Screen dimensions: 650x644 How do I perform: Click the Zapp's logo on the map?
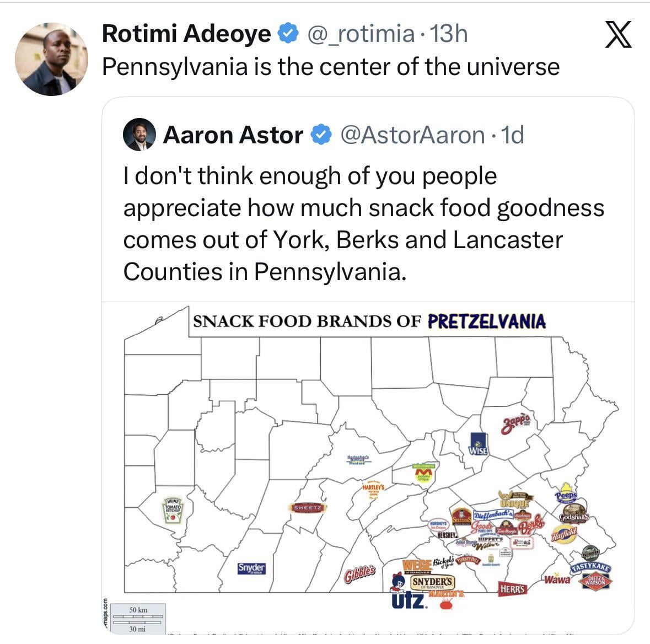point(515,425)
